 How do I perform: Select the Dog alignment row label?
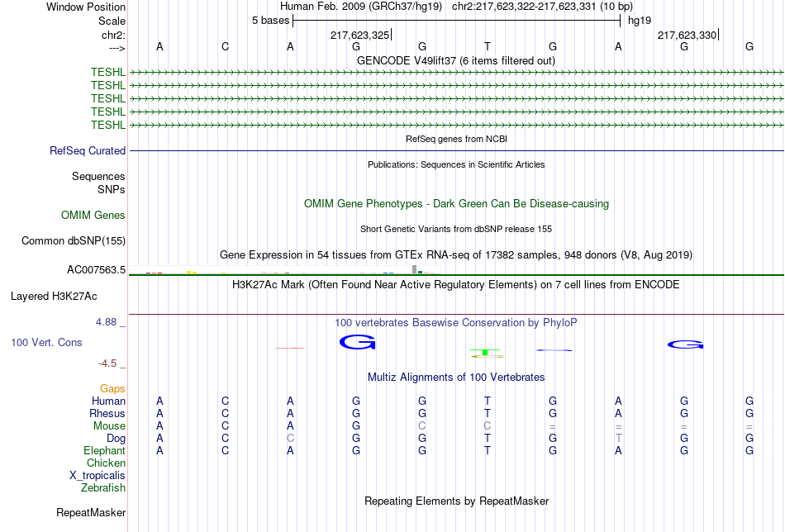(116, 439)
